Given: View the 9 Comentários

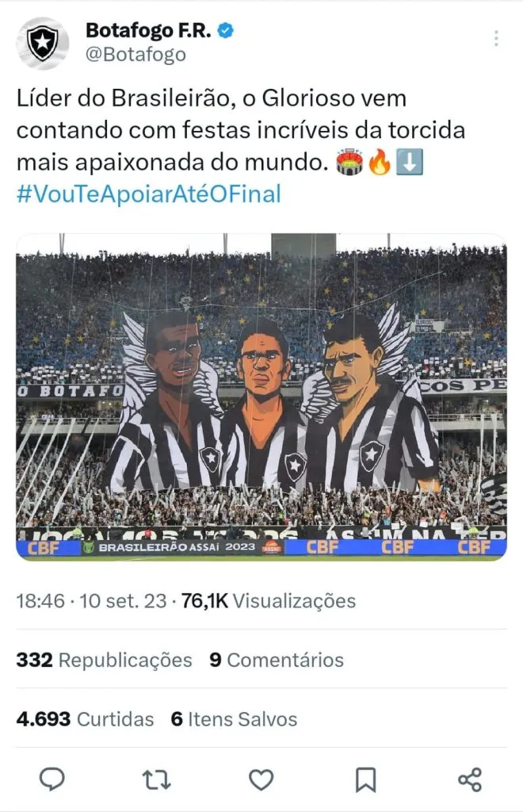Looking at the screenshot, I should click(277, 660).
